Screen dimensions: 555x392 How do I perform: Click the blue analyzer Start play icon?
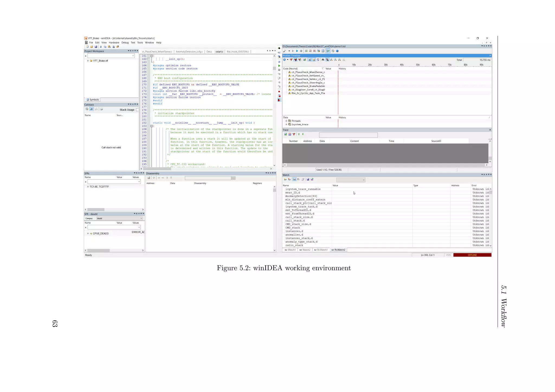coord(297,51)
